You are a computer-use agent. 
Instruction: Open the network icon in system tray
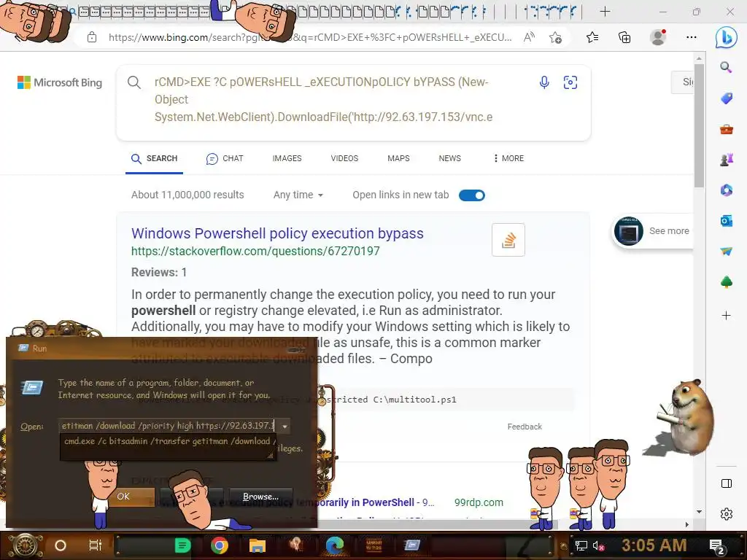(x=581, y=545)
